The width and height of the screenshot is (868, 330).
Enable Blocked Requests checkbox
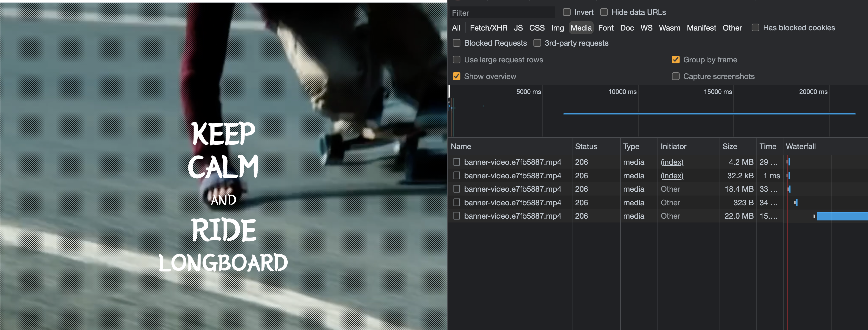pos(456,43)
